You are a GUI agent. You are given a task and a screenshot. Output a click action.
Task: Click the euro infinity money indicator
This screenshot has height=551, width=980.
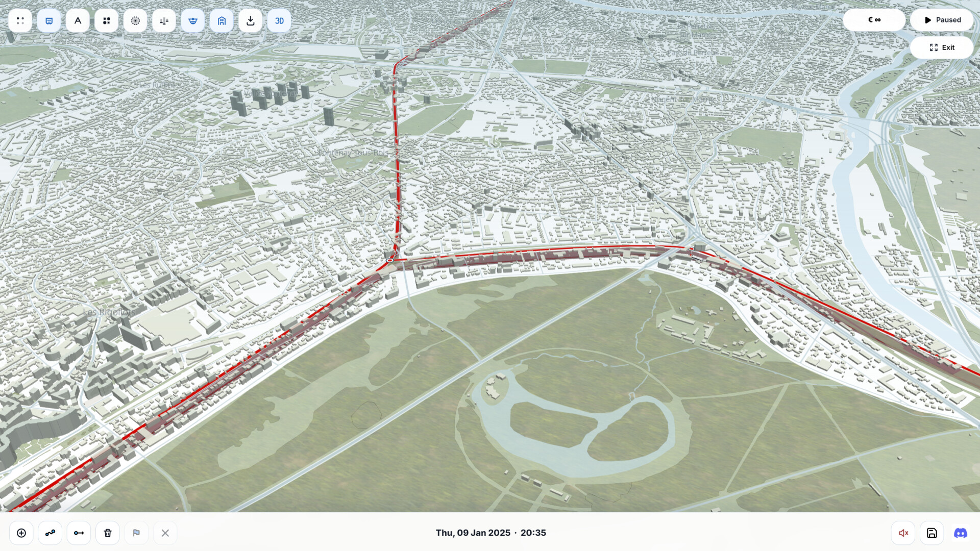click(x=874, y=20)
